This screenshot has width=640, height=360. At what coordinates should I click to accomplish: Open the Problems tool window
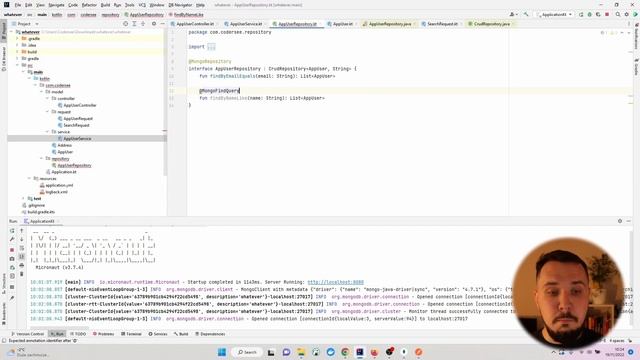(x=103, y=334)
